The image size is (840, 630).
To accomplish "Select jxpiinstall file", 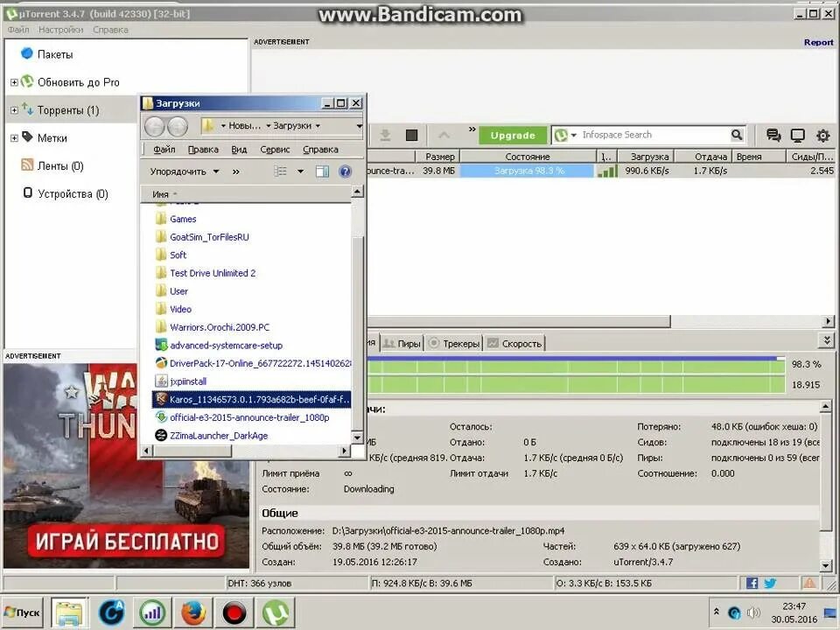I will tap(187, 381).
